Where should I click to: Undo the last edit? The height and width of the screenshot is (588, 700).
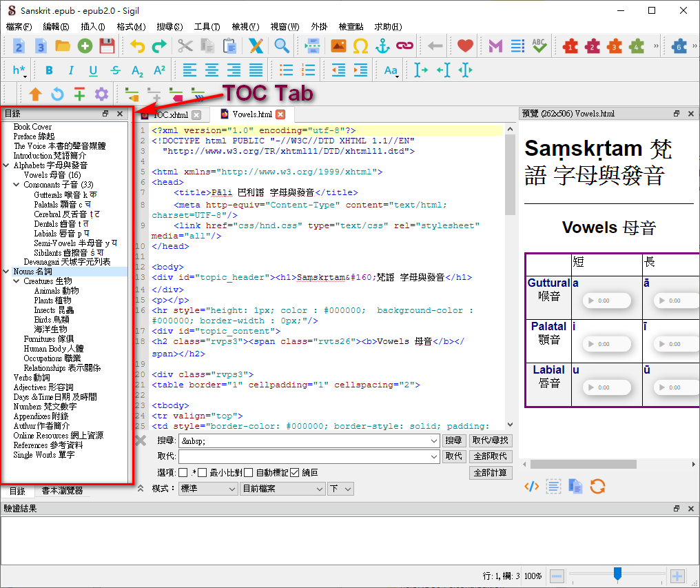(x=138, y=46)
